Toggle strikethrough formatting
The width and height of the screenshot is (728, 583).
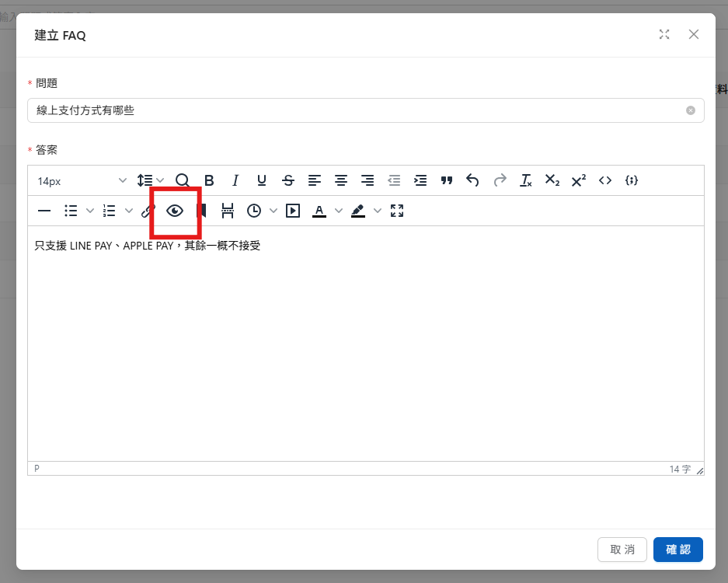288,180
